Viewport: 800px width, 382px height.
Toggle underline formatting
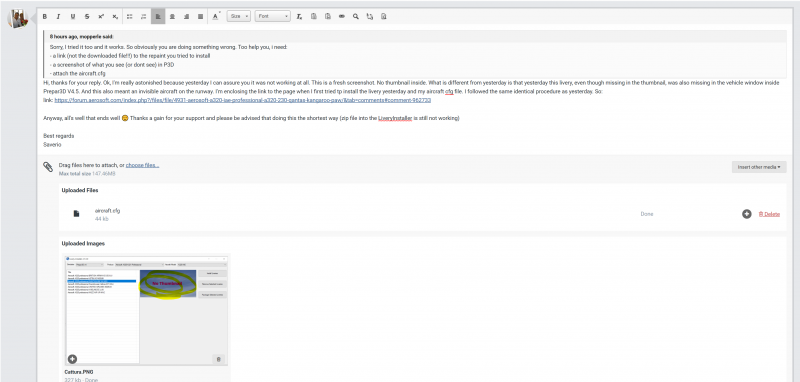pos(73,17)
